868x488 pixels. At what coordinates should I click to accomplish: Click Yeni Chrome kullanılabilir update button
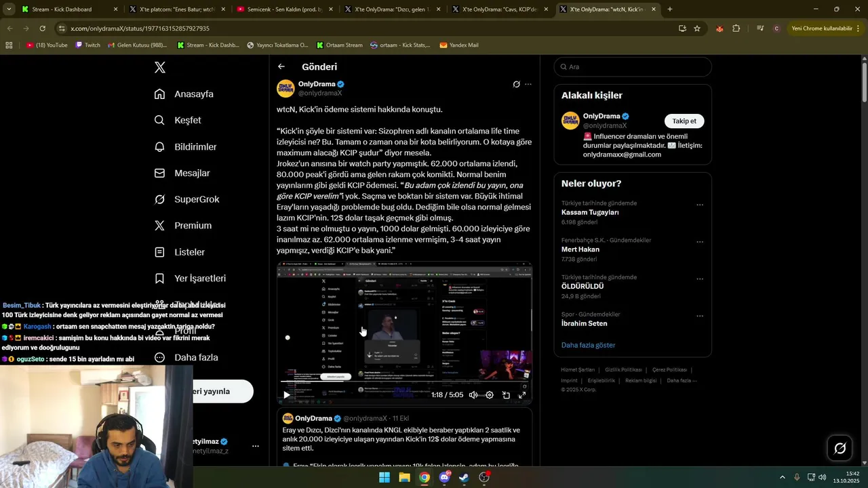coord(825,28)
